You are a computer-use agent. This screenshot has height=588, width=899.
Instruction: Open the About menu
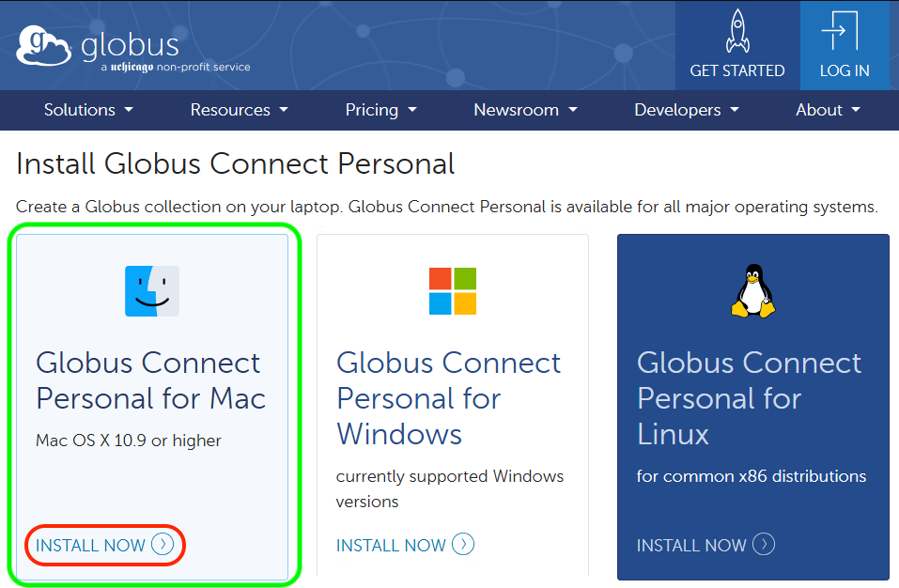point(828,110)
